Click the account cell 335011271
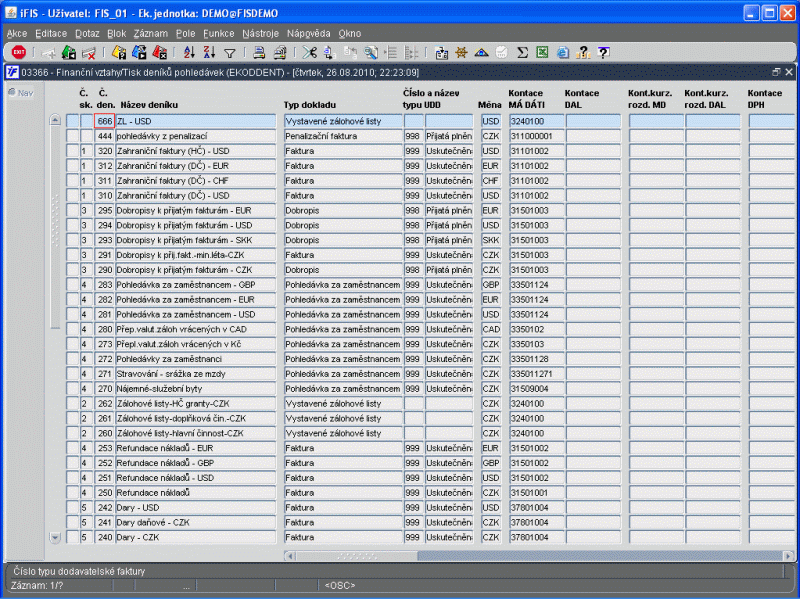 (536, 374)
